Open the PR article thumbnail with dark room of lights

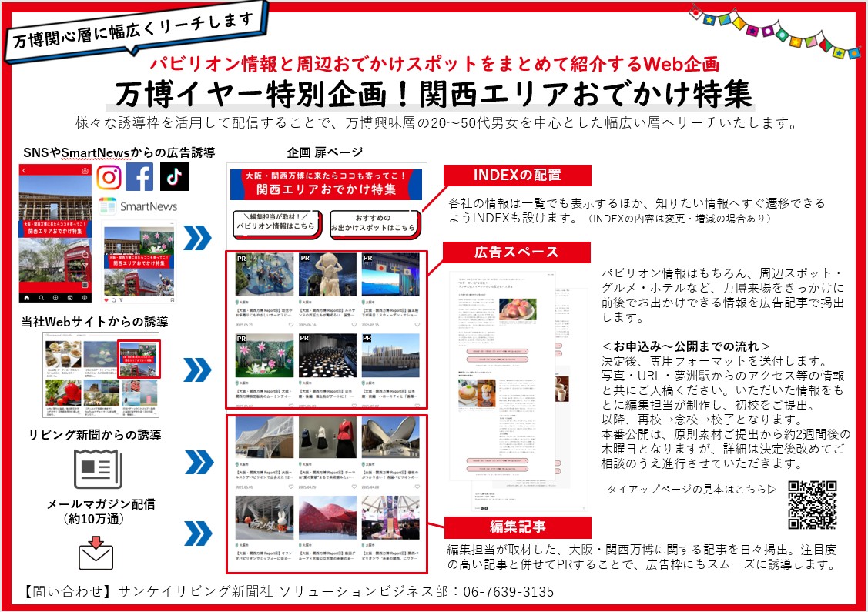coord(328,356)
